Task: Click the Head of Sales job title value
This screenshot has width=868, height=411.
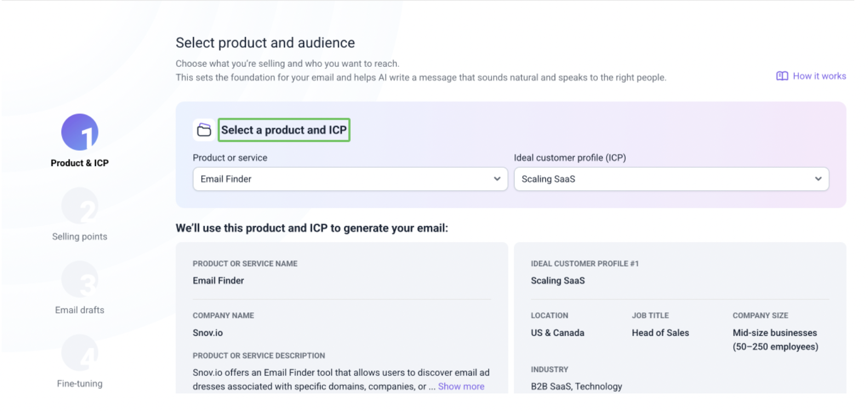Action: point(660,333)
